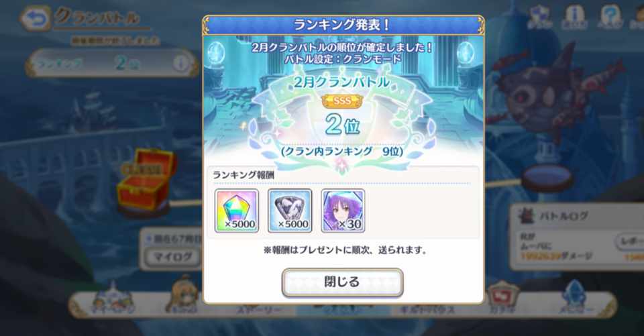This screenshot has height=336, width=644.
Task: Tap the back arrow beside クランバトル
Action: pyautogui.click(x=35, y=19)
